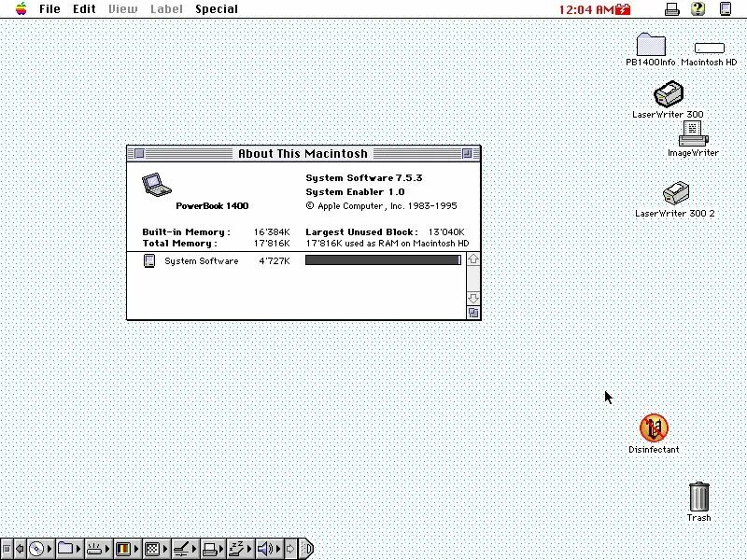Click the menu bar clock showing 12:04 AM
The width and height of the screenshot is (747, 560).
click(586, 9)
